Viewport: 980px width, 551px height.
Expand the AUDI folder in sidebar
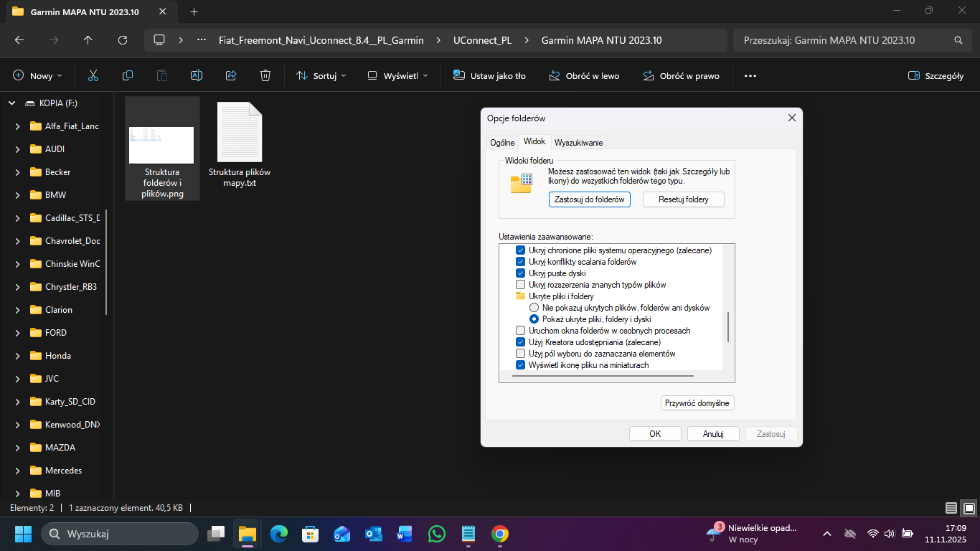tap(18, 149)
